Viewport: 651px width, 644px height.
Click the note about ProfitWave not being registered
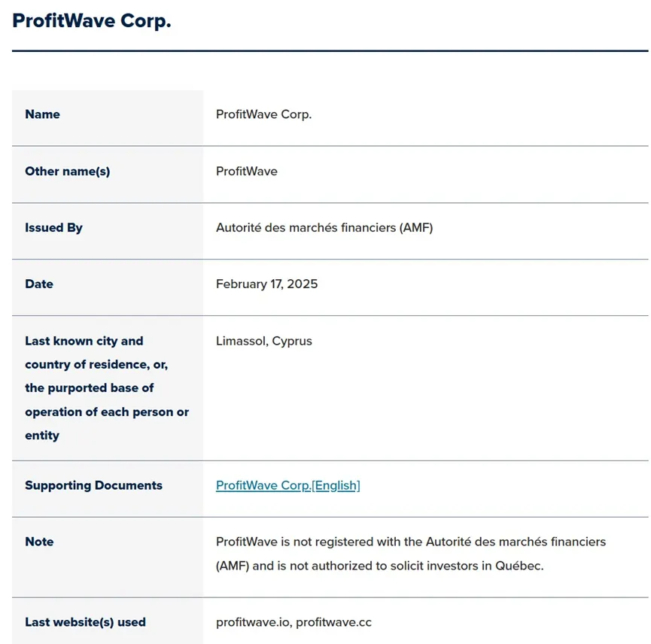click(x=411, y=542)
